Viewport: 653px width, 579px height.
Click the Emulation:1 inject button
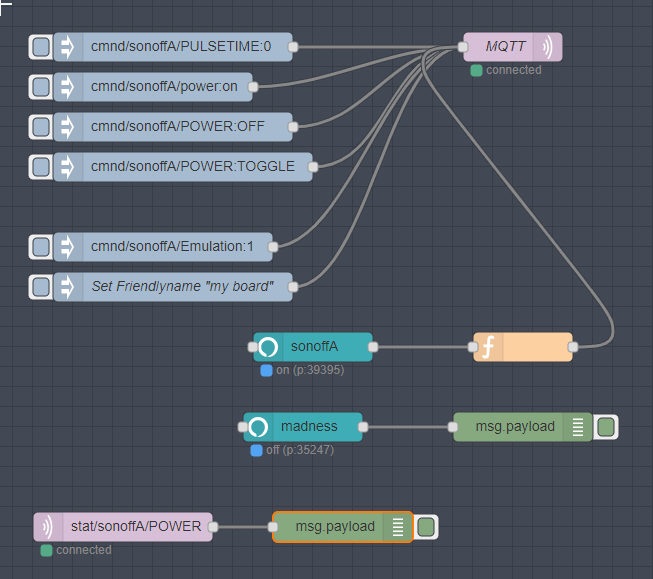[40, 247]
